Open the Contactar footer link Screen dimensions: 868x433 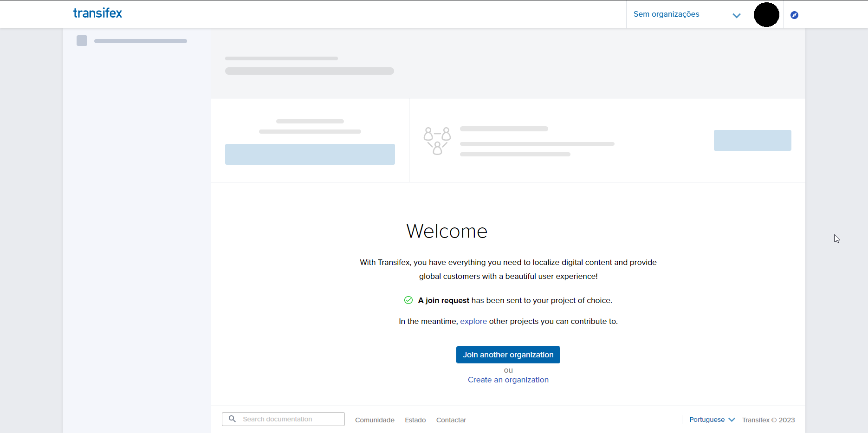tap(451, 420)
